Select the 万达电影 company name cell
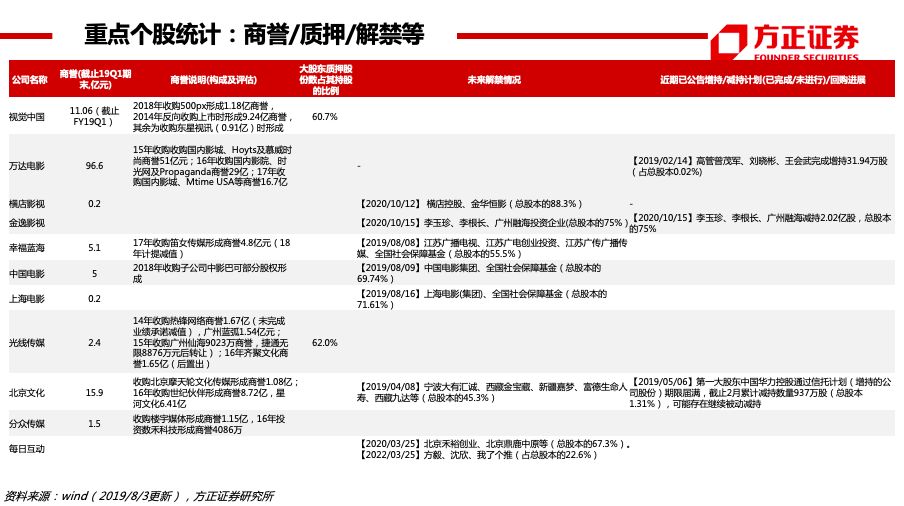 [x=27, y=166]
